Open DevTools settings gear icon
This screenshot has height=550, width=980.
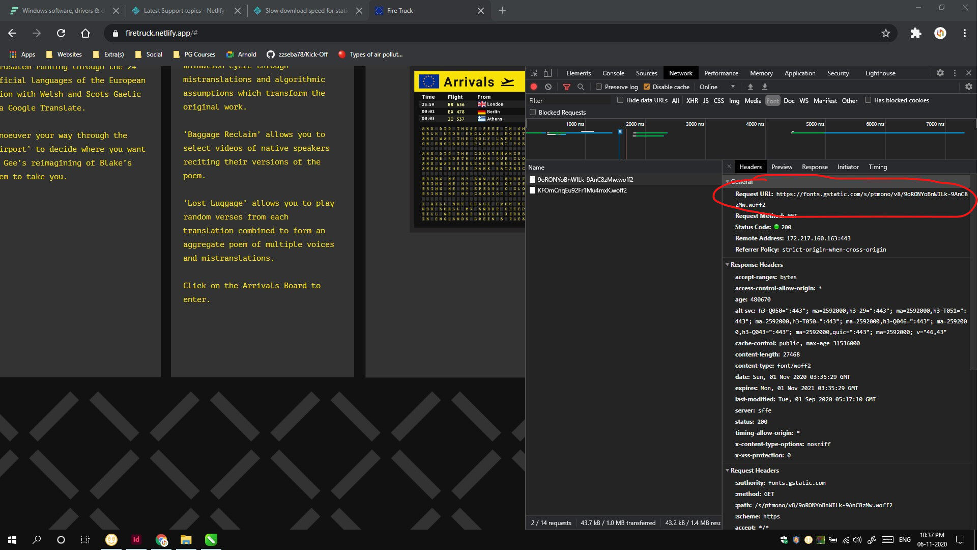tap(940, 73)
